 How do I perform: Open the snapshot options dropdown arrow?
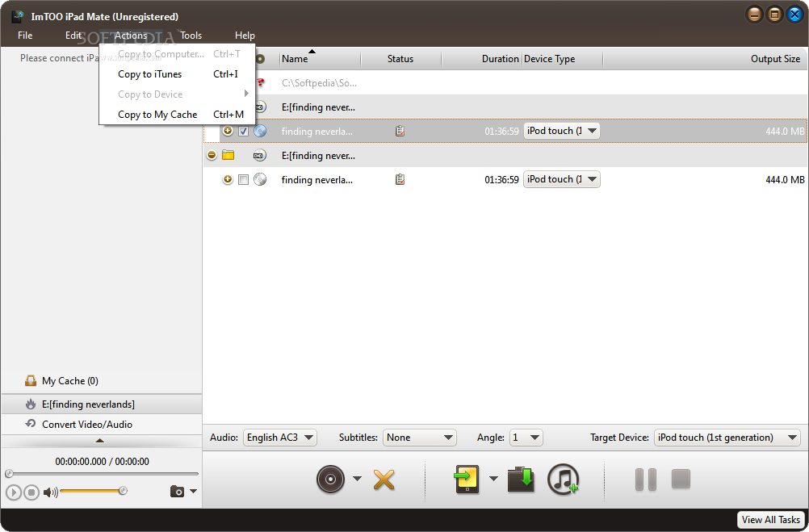coord(194,492)
